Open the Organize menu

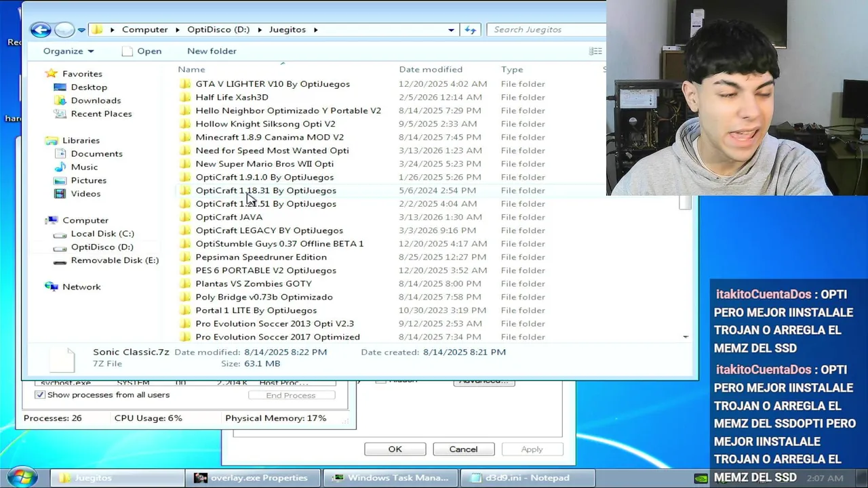tap(68, 51)
